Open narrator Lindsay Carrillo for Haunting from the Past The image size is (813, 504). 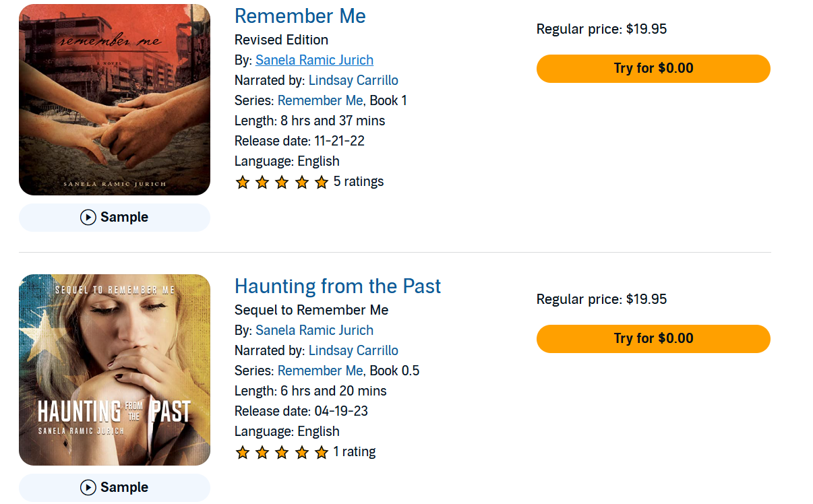[353, 350]
